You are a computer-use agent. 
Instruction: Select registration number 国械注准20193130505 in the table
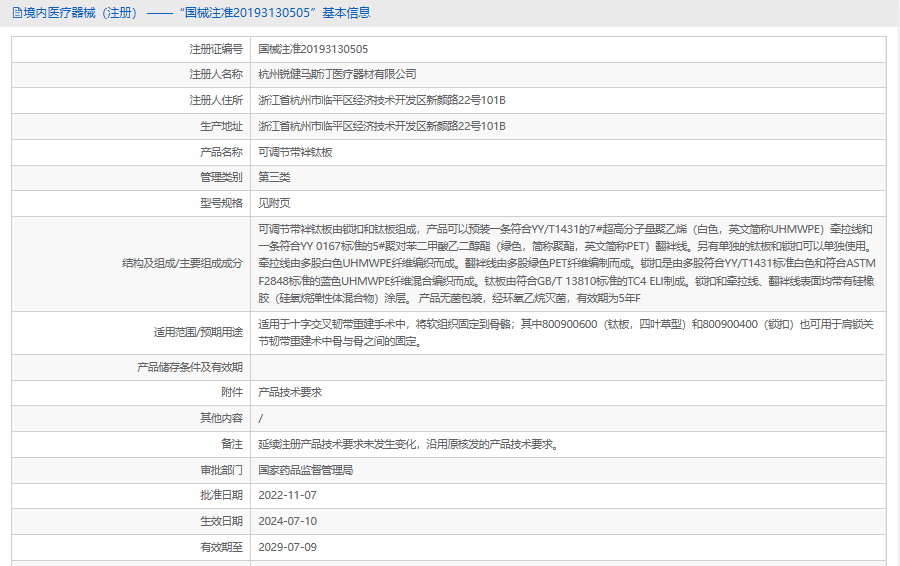click(313, 49)
